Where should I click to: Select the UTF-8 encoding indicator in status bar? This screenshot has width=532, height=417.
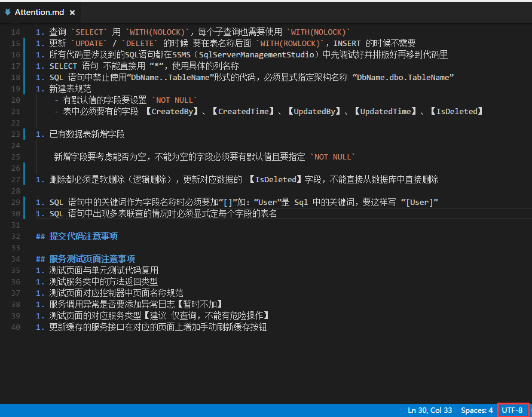pos(512,410)
